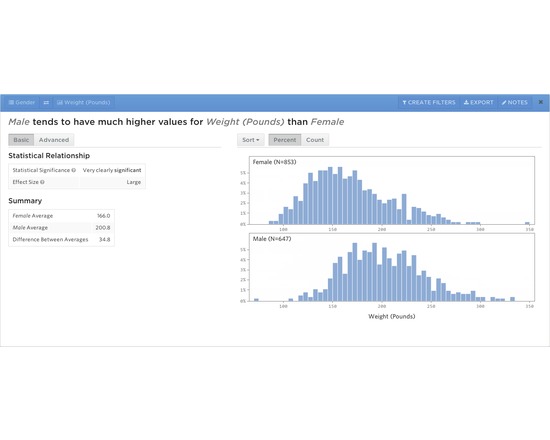550x440 pixels.
Task: Click the 'Female Average' row label
Action: (33, 216)
